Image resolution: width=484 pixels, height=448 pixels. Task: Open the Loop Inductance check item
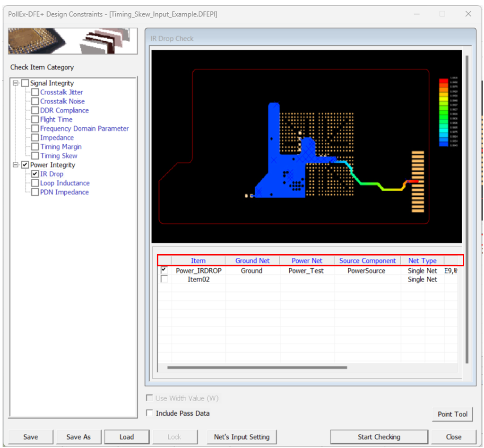65,183
